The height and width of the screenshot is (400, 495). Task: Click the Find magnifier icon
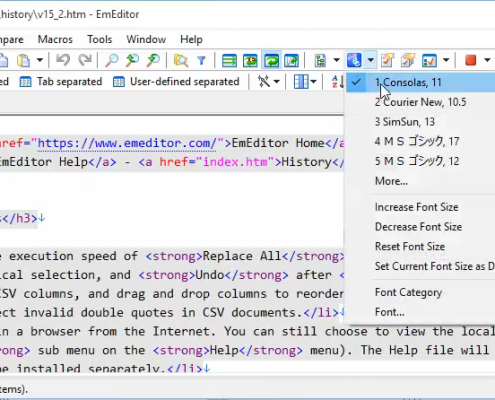point(111,60)
